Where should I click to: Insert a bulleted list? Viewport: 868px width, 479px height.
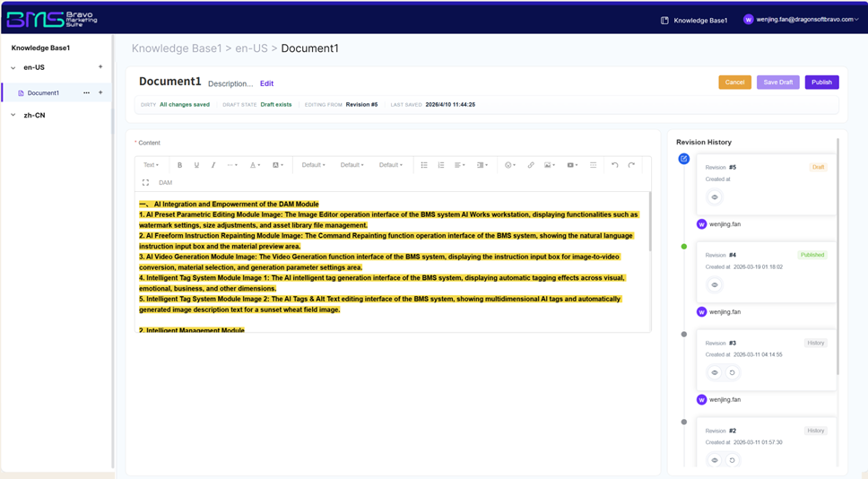click(x=424, y=165)
